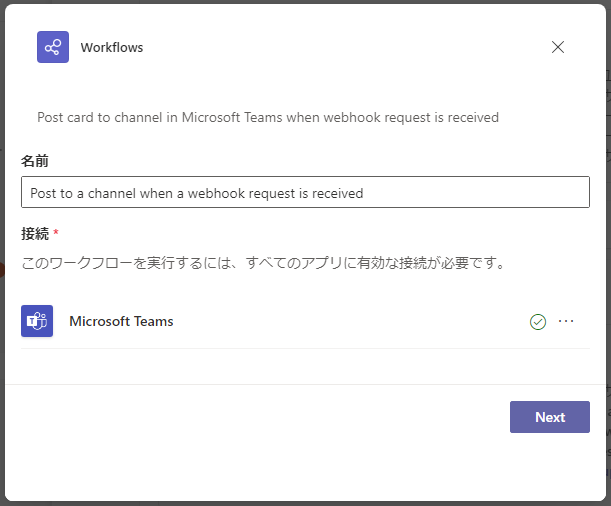Click the このワークフローを実行するには notice text
This screenshot has height=506, width=611.
click(263, 263)
